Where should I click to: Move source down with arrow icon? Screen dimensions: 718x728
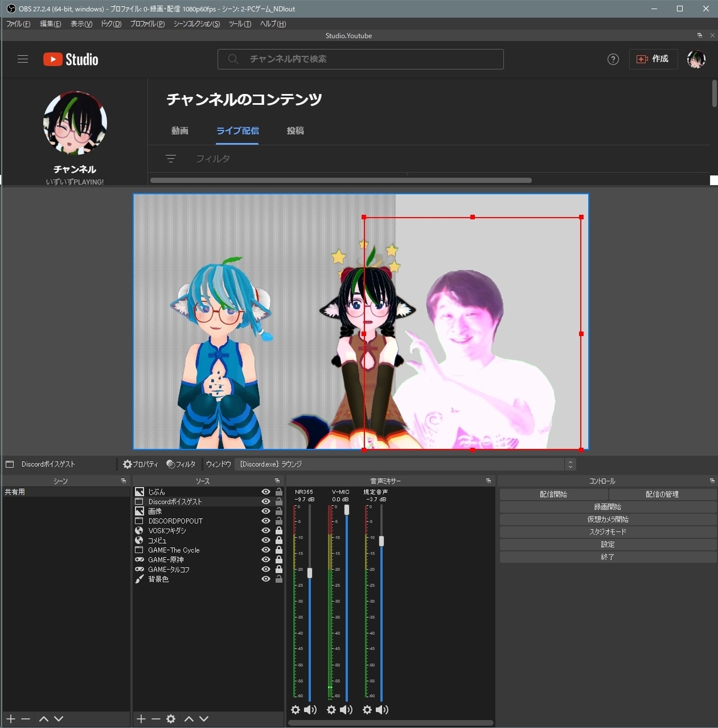(x=204, y=719)
